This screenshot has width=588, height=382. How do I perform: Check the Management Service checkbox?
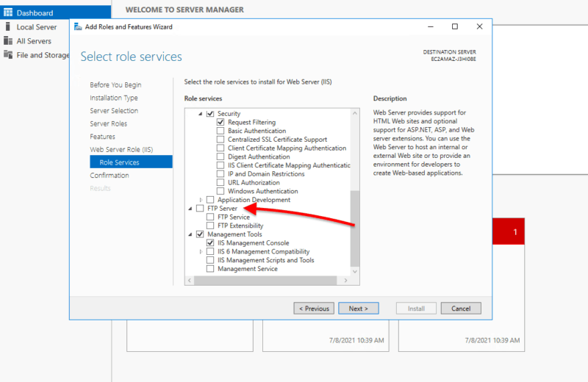point(210,269)
